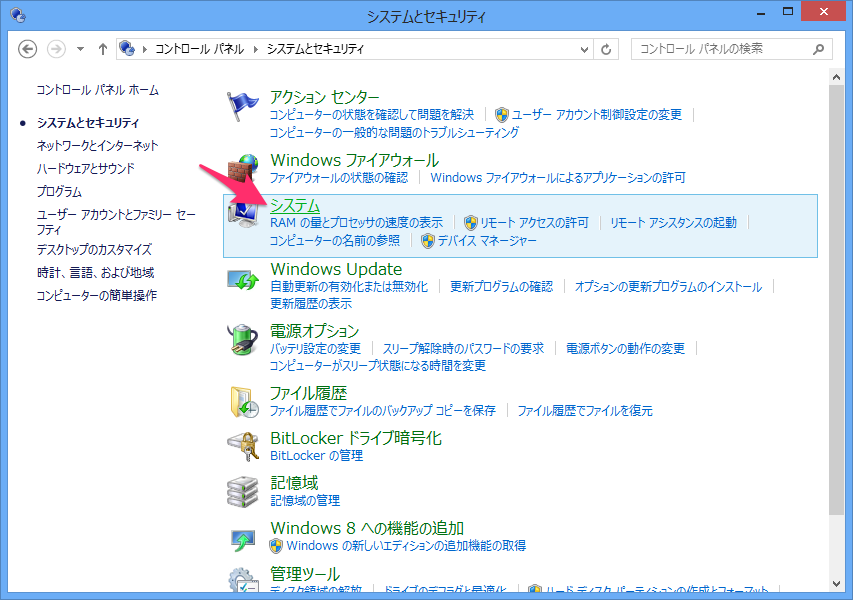Screen dimensions: 853x600
Task: Open BitLocker ドライブ暗号化 heading link
Action: 356,438
